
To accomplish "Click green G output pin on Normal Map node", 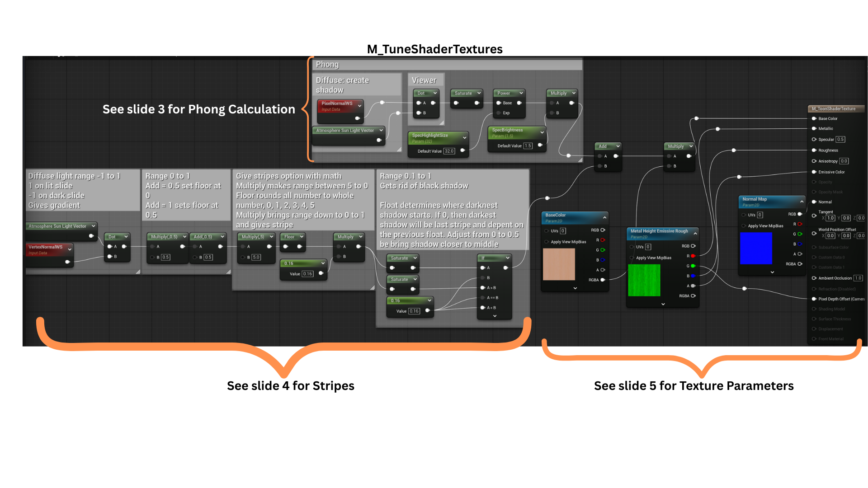I will (800, 234).
